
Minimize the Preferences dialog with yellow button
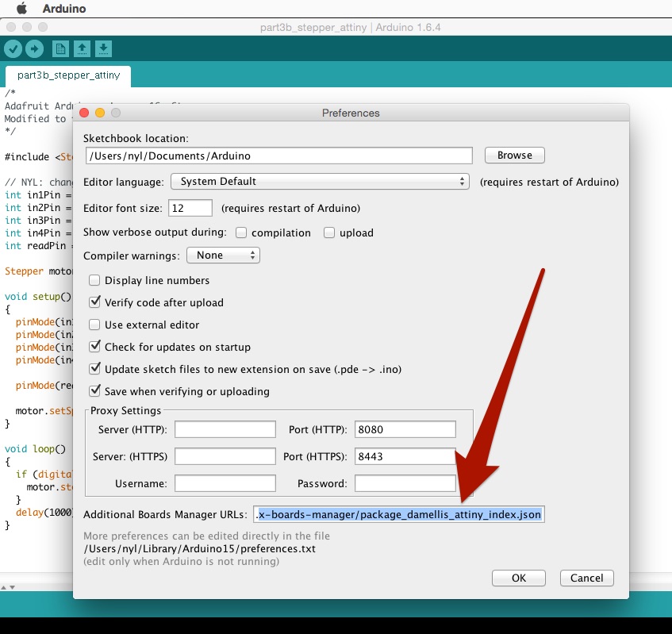[100, 113]
